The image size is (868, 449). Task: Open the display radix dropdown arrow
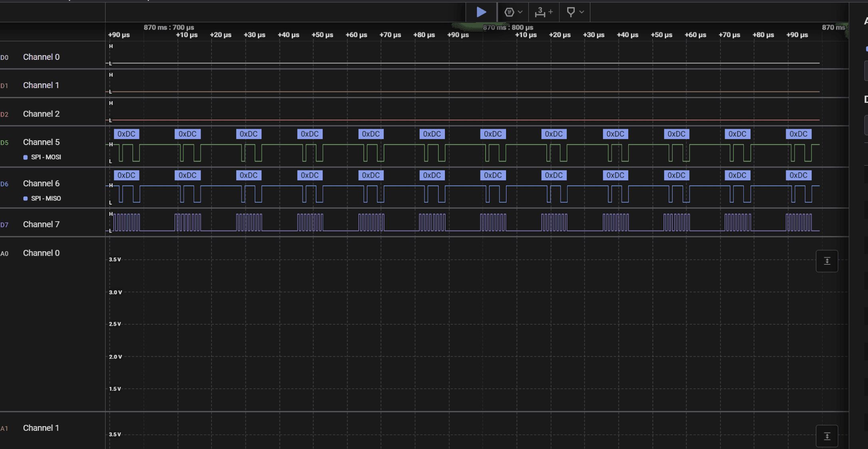(520, 12)
